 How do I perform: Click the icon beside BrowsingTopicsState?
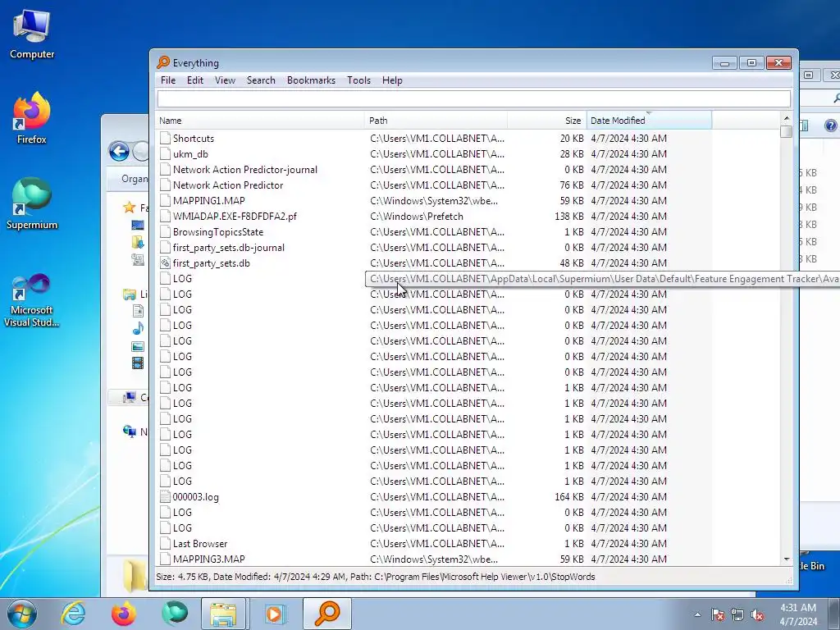pos(165,231)
